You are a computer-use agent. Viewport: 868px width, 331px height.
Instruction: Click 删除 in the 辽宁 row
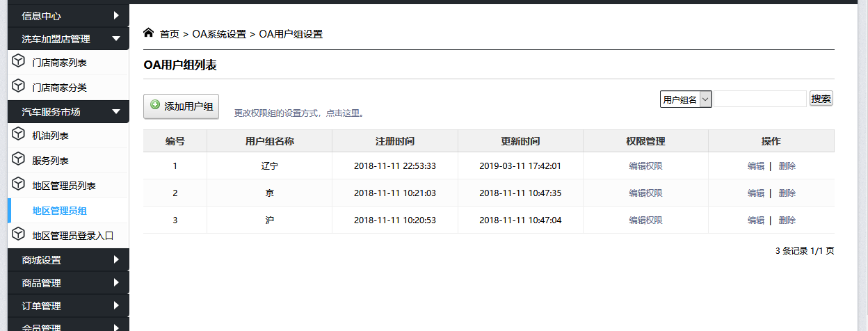point(787,166)
